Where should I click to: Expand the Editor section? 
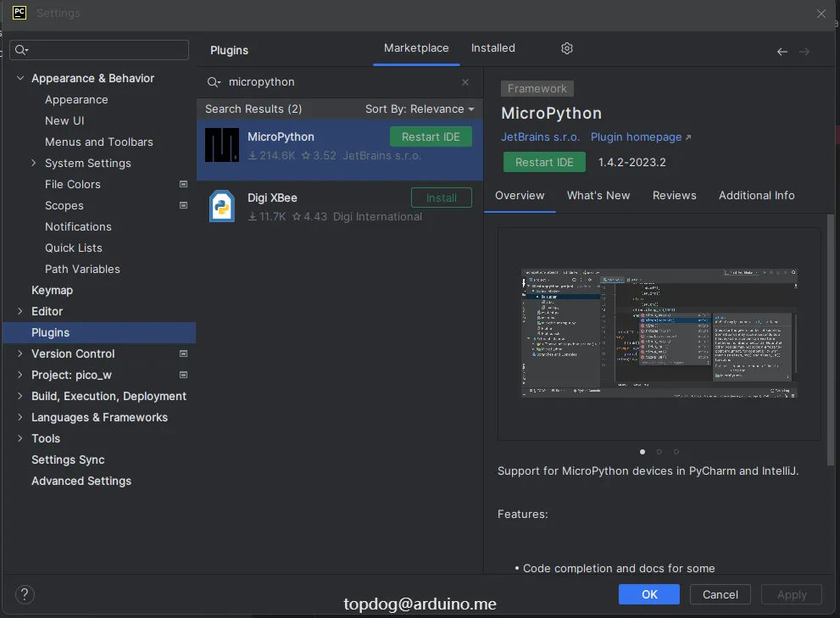click(20, 311)
